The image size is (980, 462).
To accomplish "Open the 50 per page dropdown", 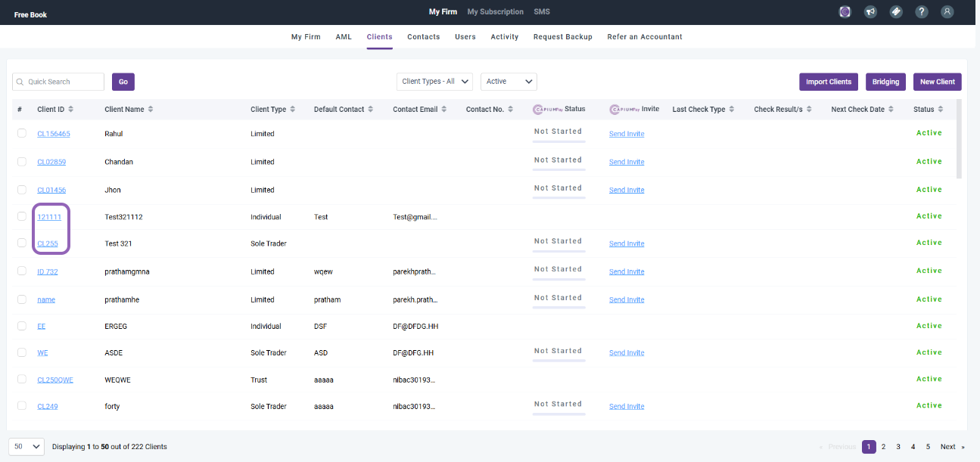I will pyautogui.click(x=26, y=447).
